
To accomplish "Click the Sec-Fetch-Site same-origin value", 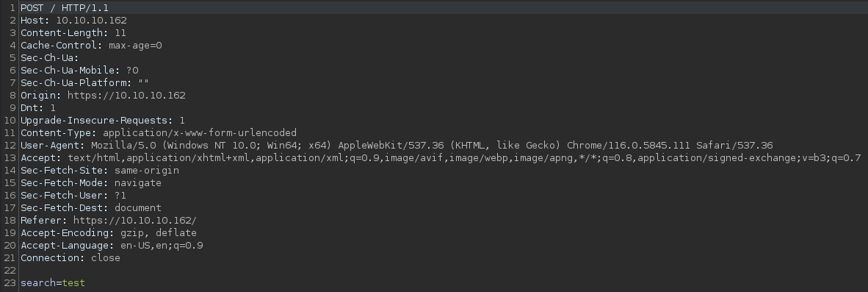I will click(x=147, y=170).
